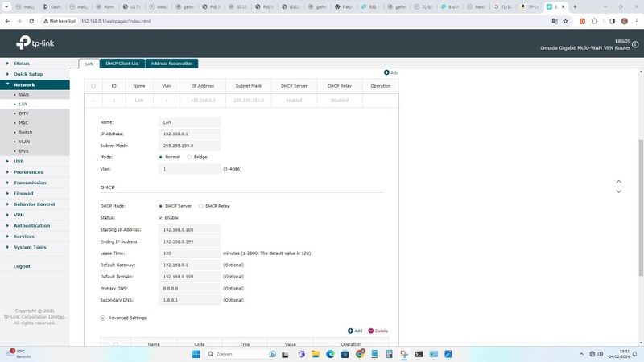Launch Microsoft Edge from taskbar

point(330,354)
